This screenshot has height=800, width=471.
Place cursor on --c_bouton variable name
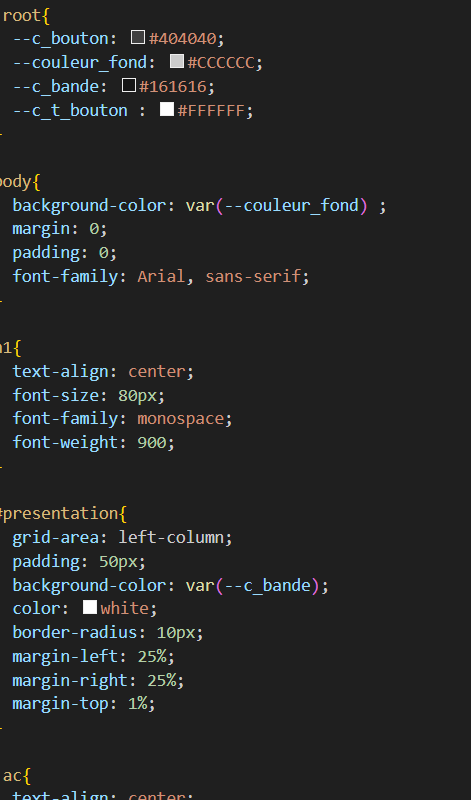coord(61,38)
